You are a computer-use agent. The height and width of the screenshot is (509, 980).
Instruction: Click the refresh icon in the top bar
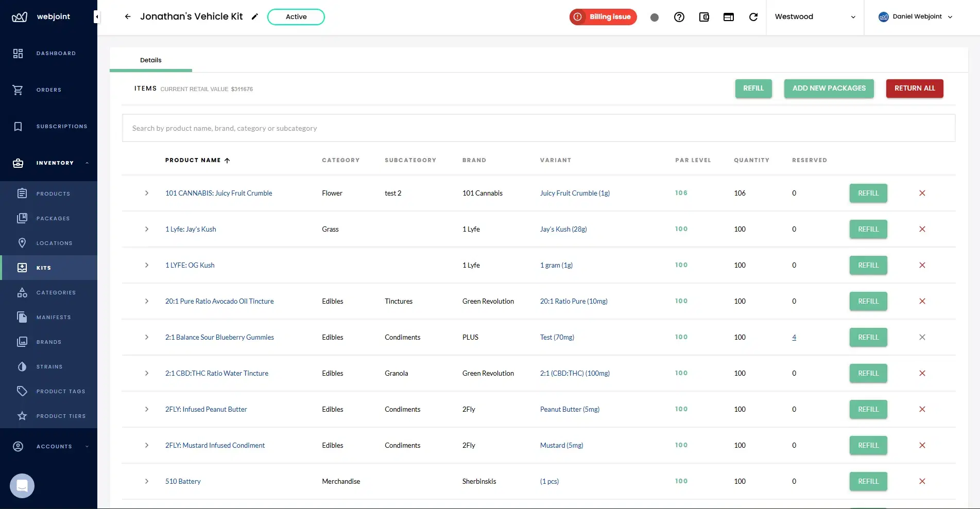(x=753, y=17)
